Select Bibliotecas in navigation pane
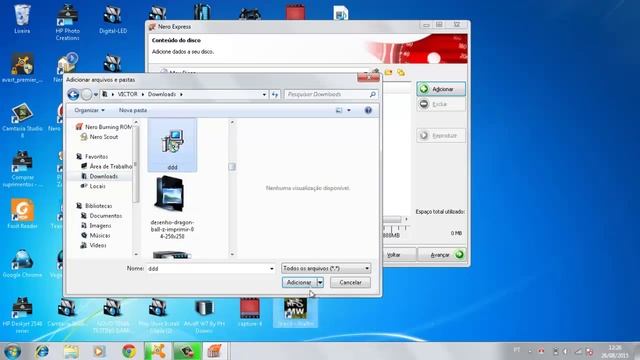Screen dimensions: 640x360 click(94, 206)
